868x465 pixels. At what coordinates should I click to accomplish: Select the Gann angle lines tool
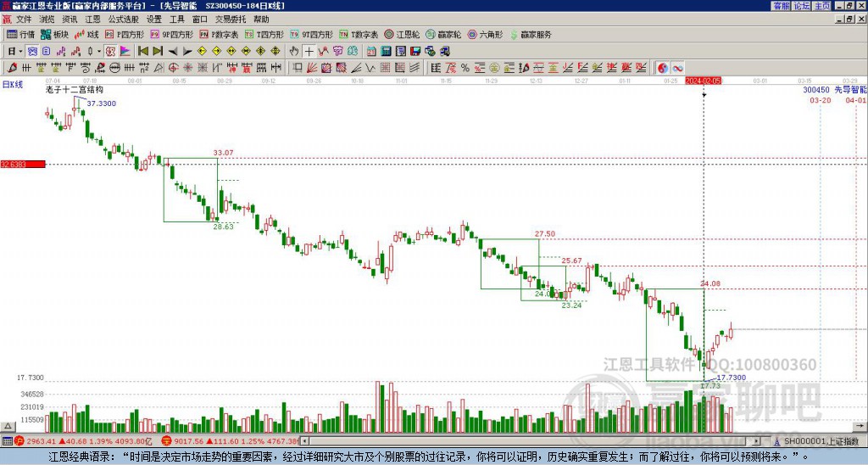click(356, 68)
